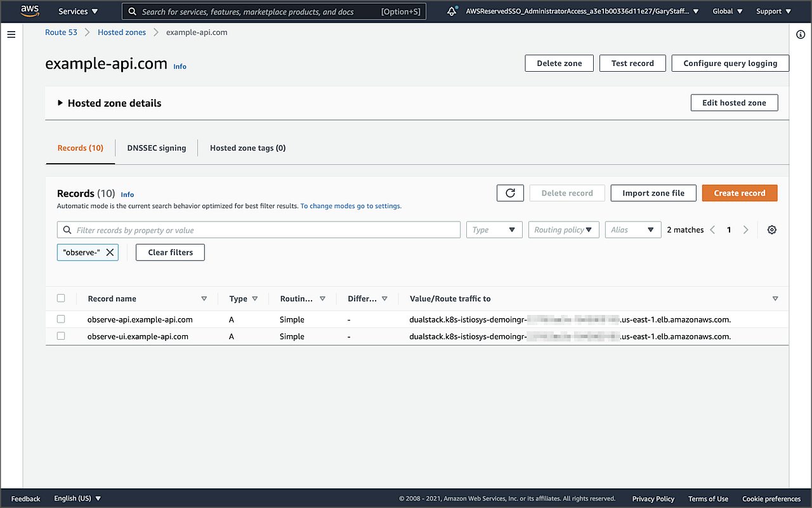
Task: Click the Test record button
Action: (x=632, y=63)
